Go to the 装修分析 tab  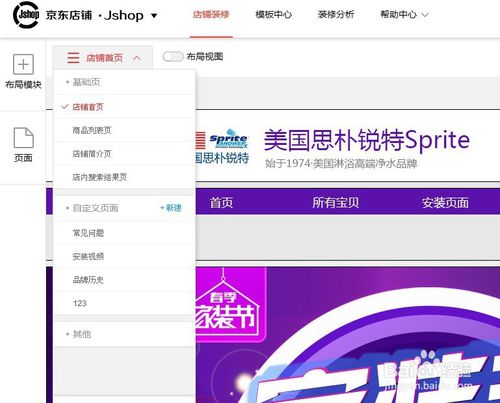click(336, 15)
